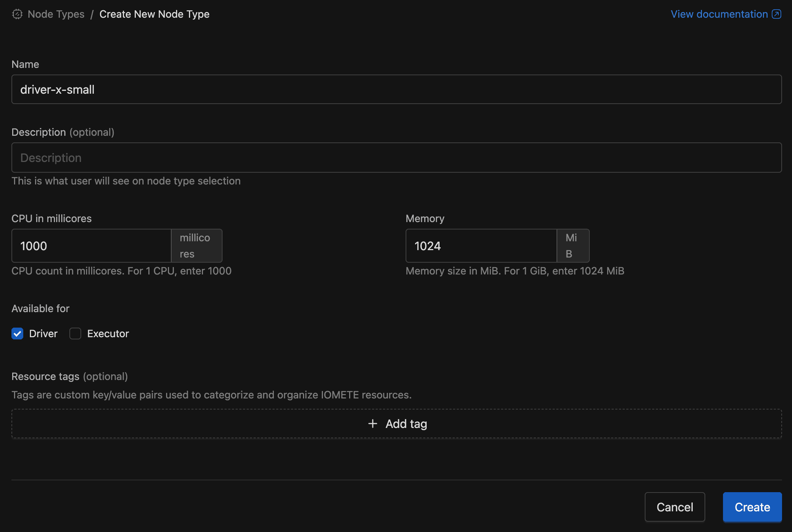Go back to Node Types breadcrumb
This screenshot has height=532, width=792.
click(x=56, y=14)
